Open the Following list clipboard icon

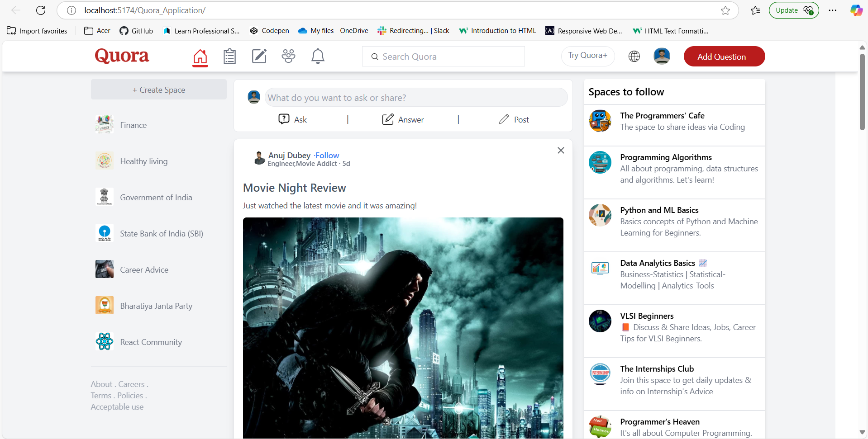229,57
